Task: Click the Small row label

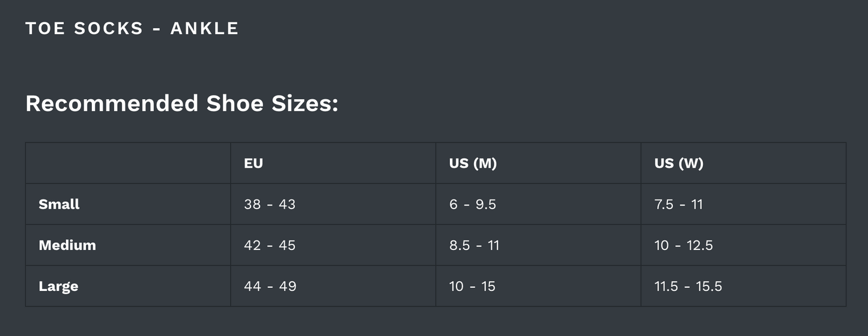Action: click(59, 204)
